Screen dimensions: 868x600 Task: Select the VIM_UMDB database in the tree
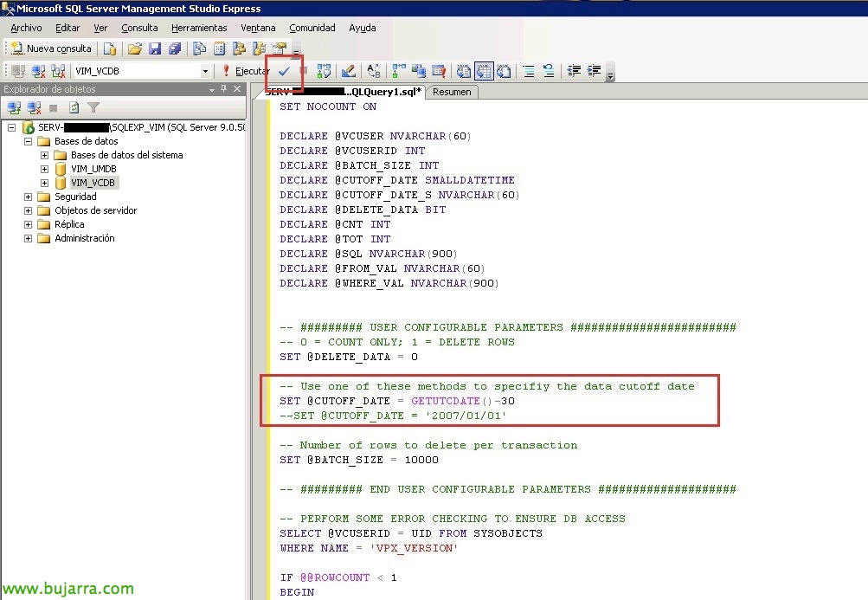pyautogui.click(x=93, y=169)
